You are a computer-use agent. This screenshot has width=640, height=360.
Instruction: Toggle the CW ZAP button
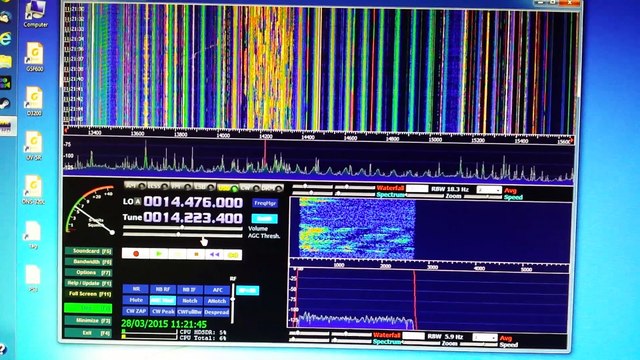136,311
